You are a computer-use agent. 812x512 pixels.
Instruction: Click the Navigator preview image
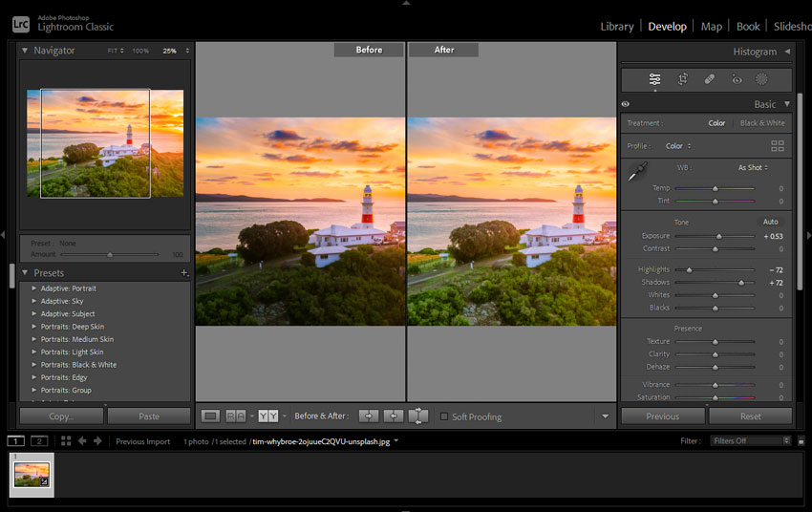point(105,143)
